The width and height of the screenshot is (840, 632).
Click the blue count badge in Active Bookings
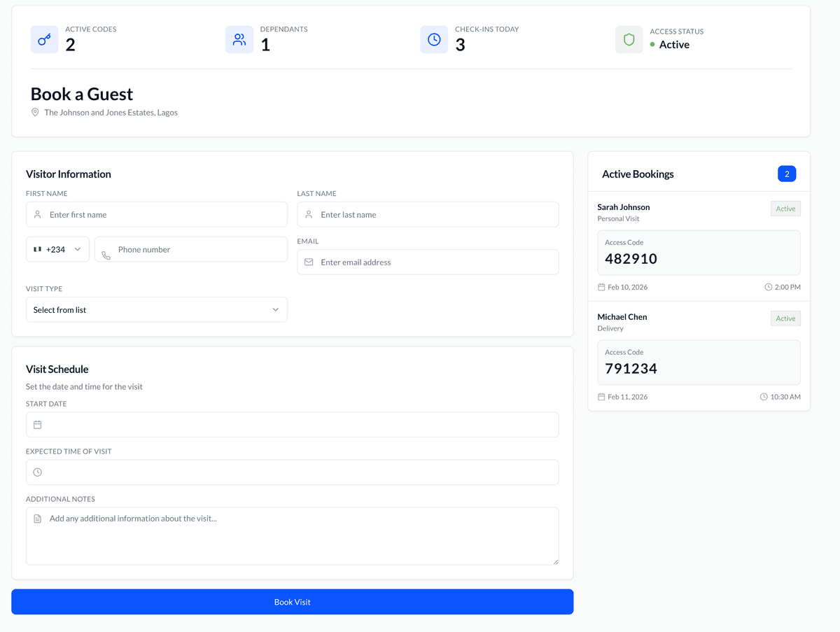point(787,174)
